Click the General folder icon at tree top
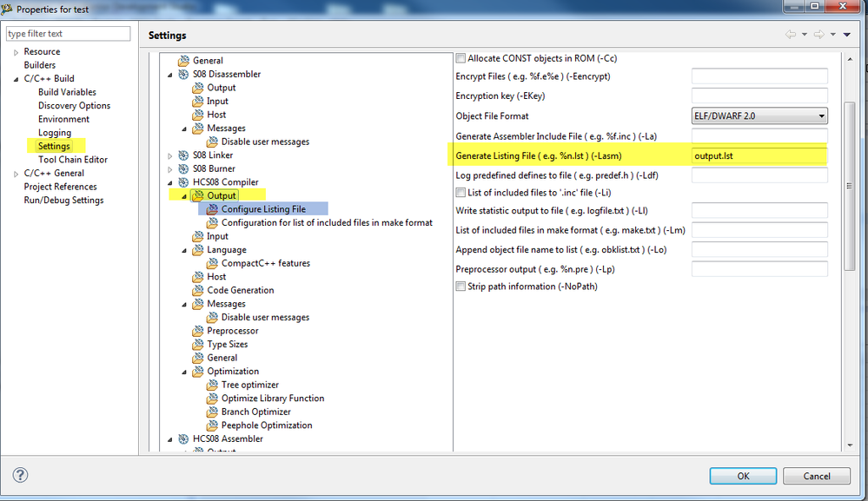 click(183, 61)
